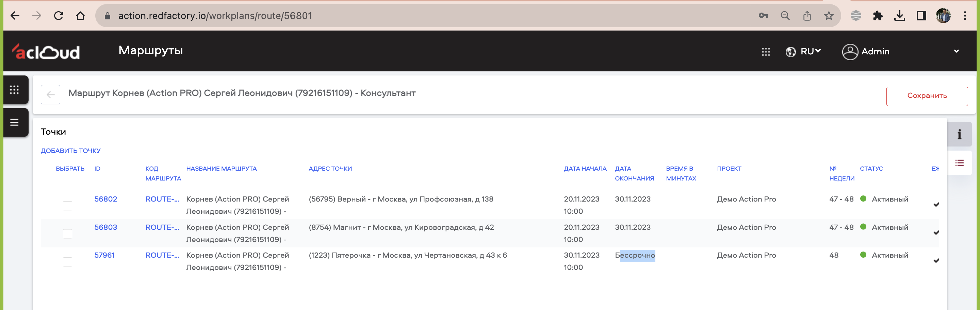Image resolution: width=980 pixels, height=310 pixels.
Task: Open the browser profile avatar
Action: point(943,16)
